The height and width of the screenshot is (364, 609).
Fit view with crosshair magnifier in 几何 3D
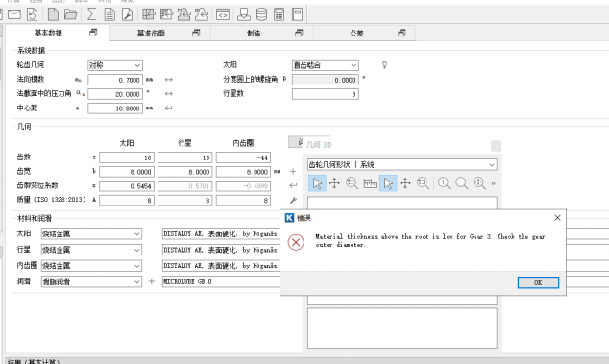479,183
